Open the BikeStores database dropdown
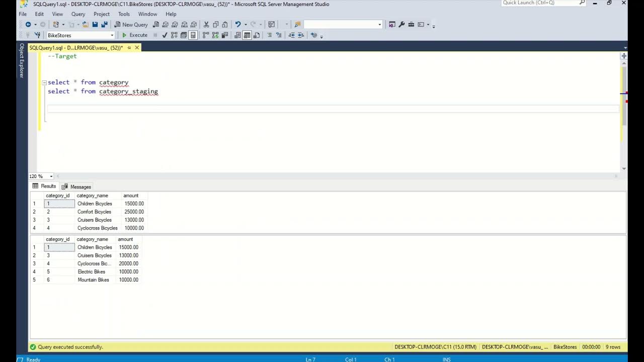The width and height of the screenshot is (644, 362). tap(112, 35)
